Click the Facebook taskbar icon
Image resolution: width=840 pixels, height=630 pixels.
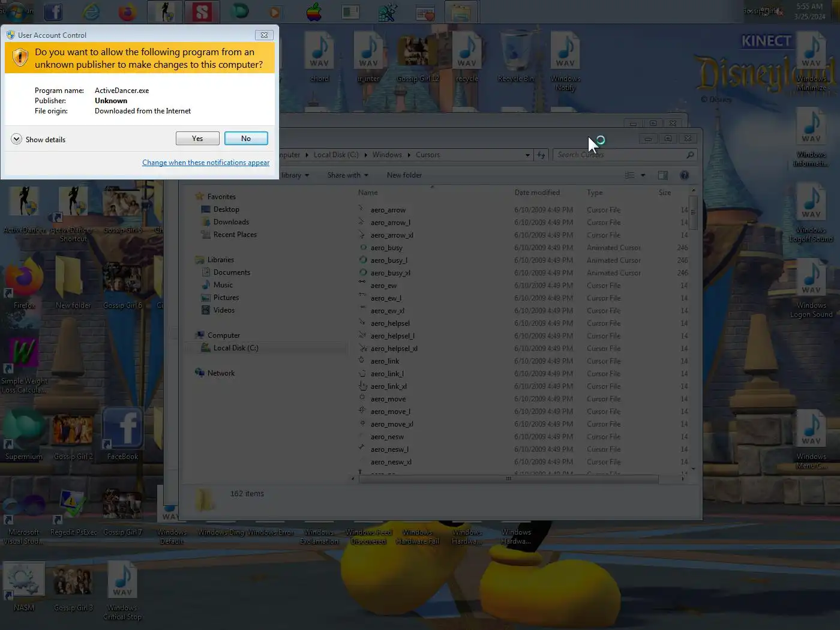(53, 11)
